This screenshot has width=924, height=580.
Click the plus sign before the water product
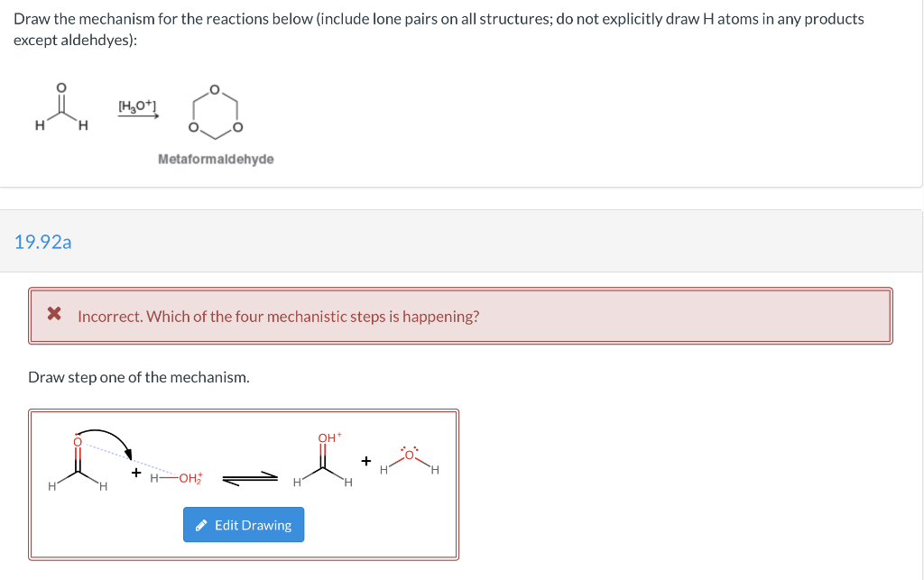365,461
